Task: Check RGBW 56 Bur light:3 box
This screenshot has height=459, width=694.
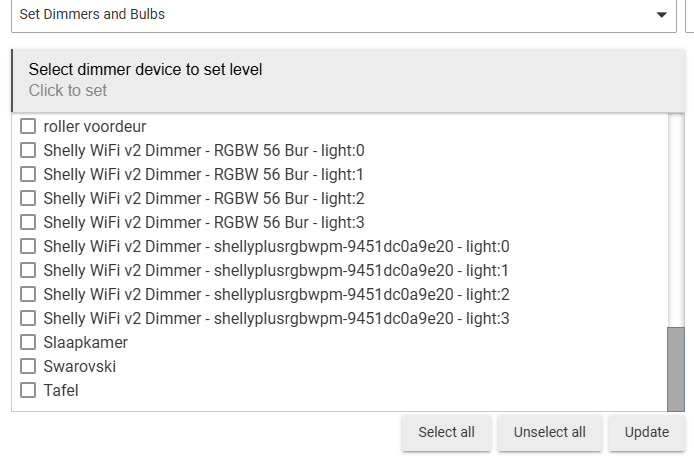Action: pyautogui.click(x=28, y=223)
